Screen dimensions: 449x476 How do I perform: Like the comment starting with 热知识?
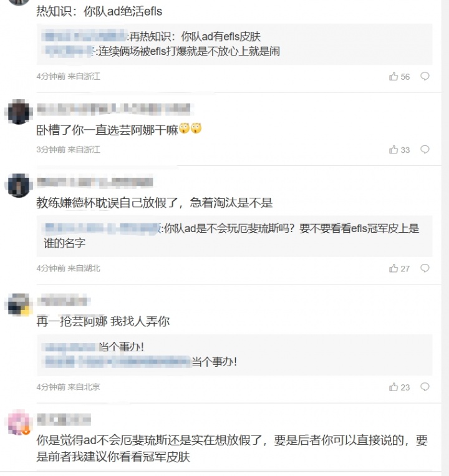click(x=393, y=77)
